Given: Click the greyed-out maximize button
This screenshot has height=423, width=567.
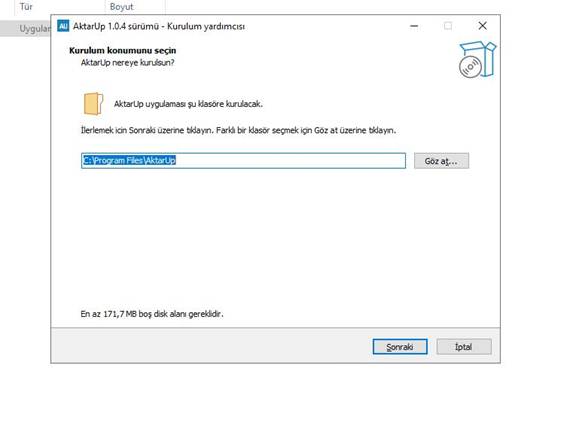Looking at the screenshot, I should tap(448, 26).
